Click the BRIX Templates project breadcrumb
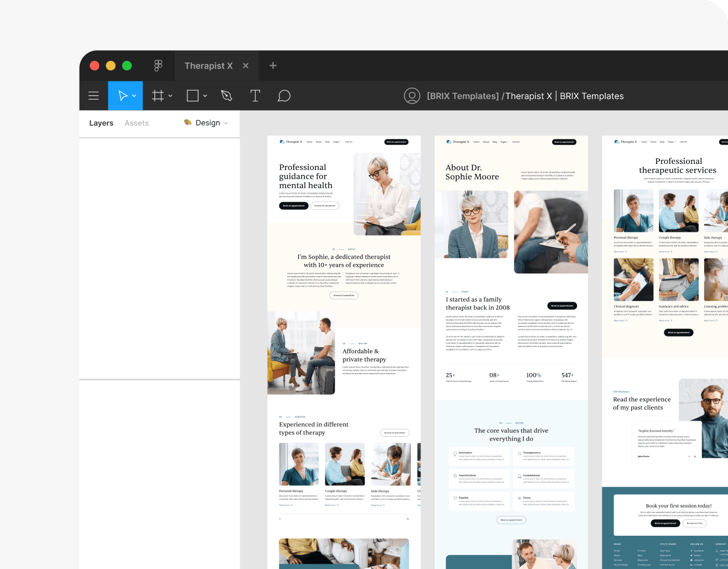The image size is (728, 569). click(462, 95)
